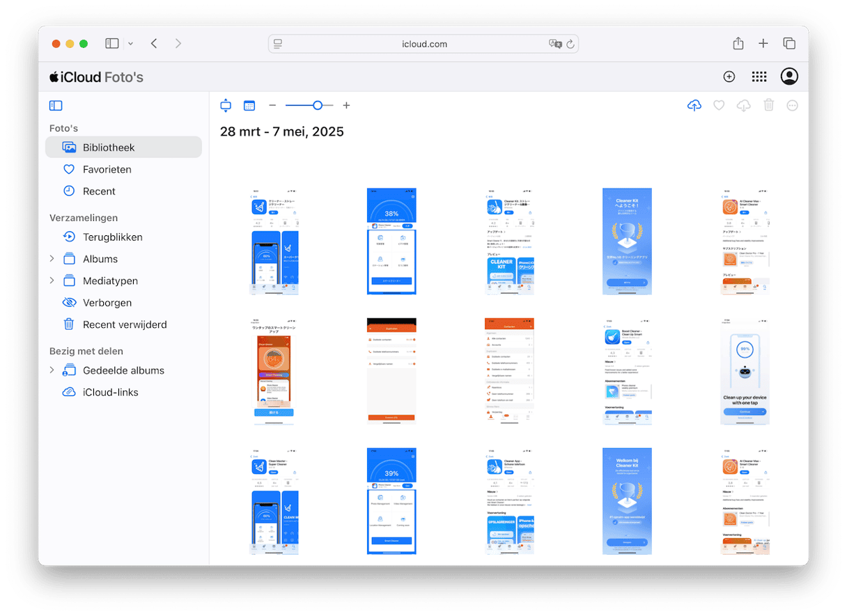Click the trash delete icon in toolbar
This screenshot has width=847, height=616.
pos(768,106)
